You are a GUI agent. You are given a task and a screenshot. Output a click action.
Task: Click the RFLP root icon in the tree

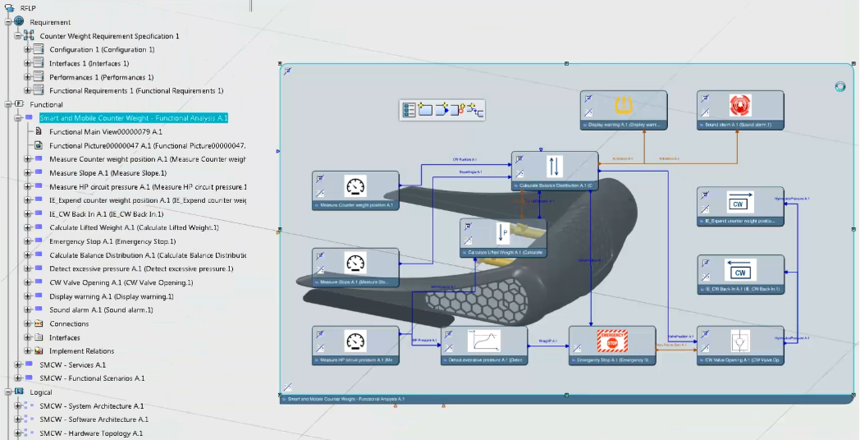click(x=9, y=8)
